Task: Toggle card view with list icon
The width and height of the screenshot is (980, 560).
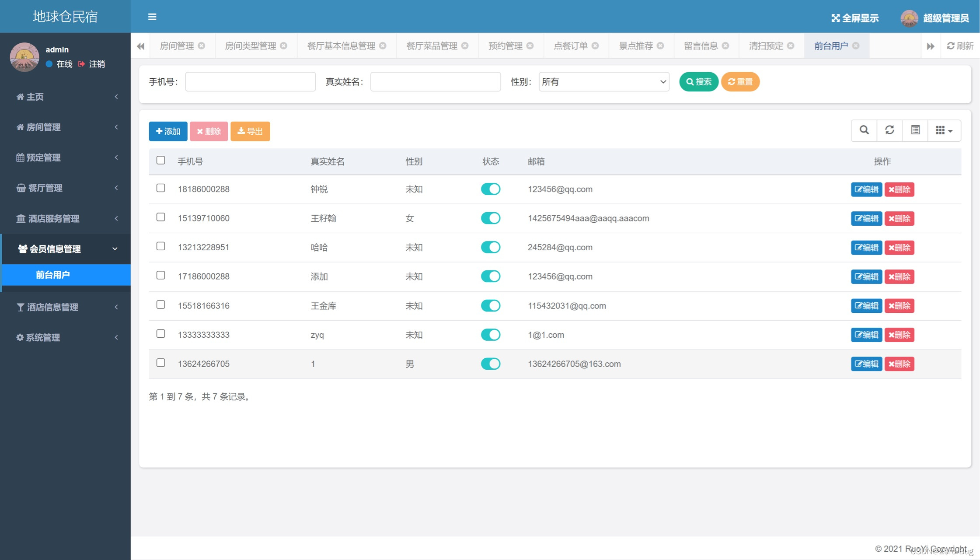Action: point(915,130)
